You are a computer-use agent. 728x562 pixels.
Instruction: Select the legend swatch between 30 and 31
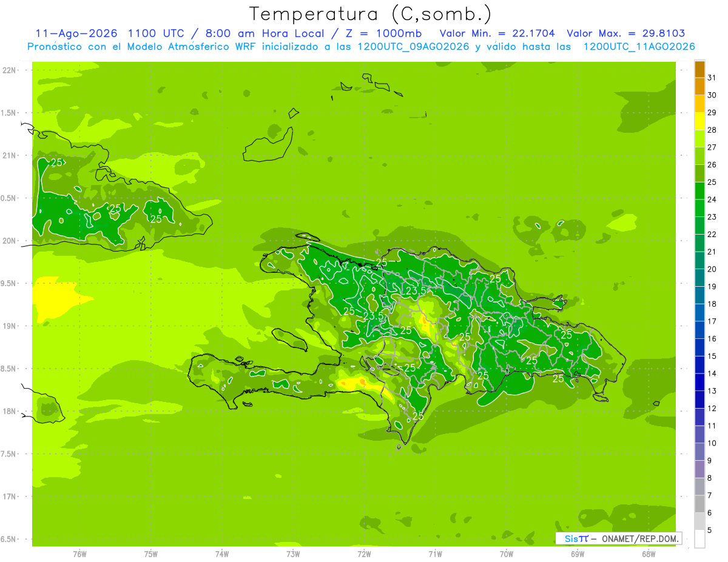(699, 87)
